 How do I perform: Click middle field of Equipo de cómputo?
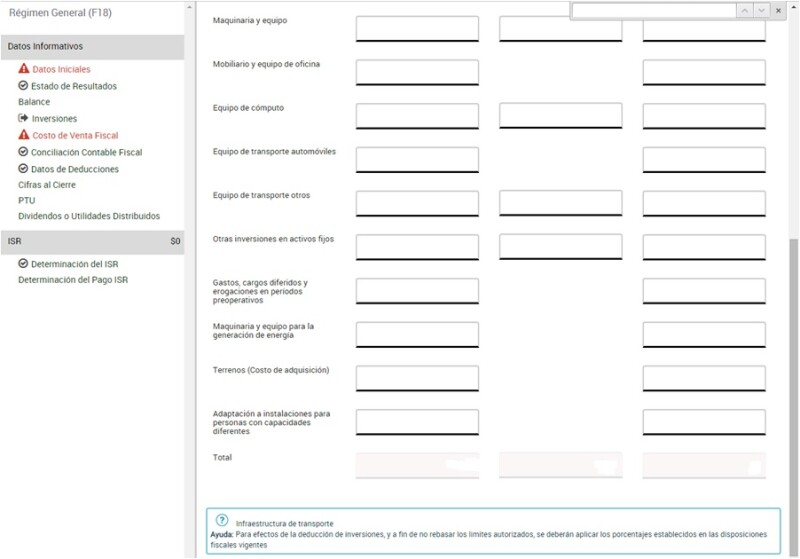(561, 116)
